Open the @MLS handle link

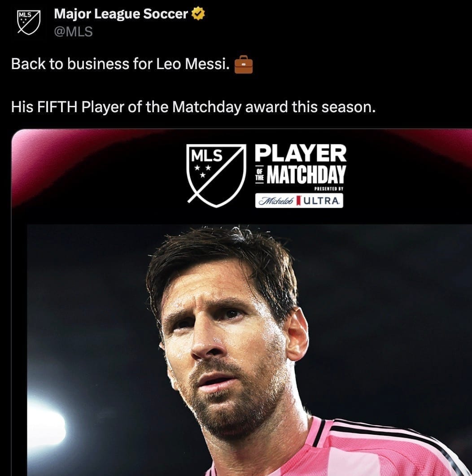74,31
